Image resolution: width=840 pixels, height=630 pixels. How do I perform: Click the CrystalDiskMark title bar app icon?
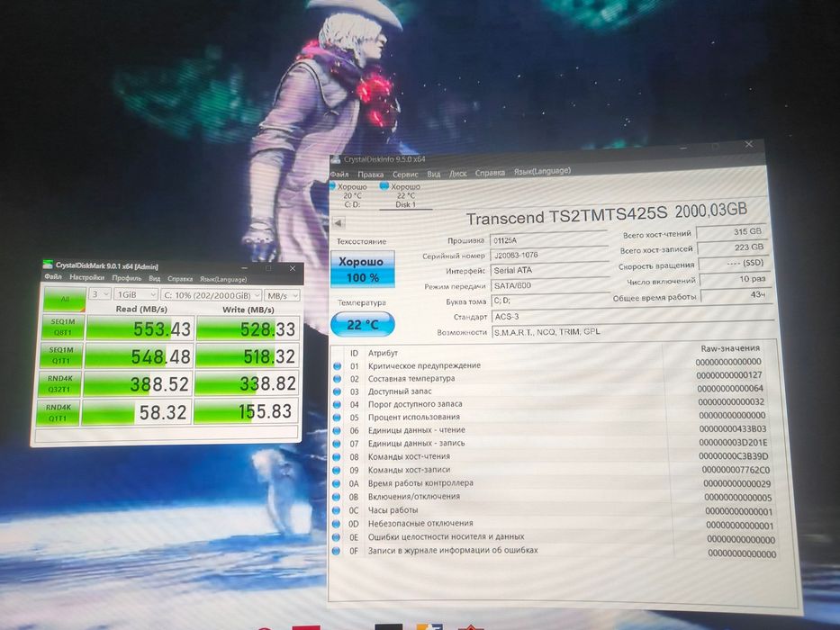pos(48,265)
